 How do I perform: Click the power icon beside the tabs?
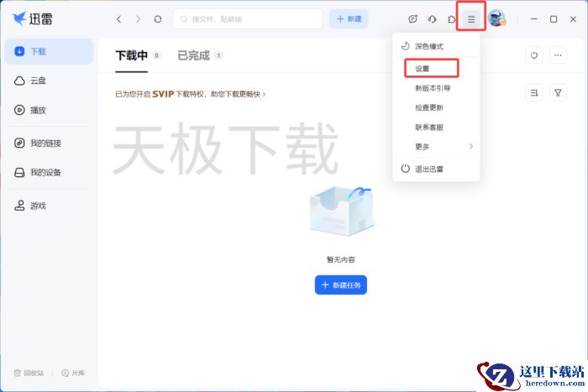534,55
